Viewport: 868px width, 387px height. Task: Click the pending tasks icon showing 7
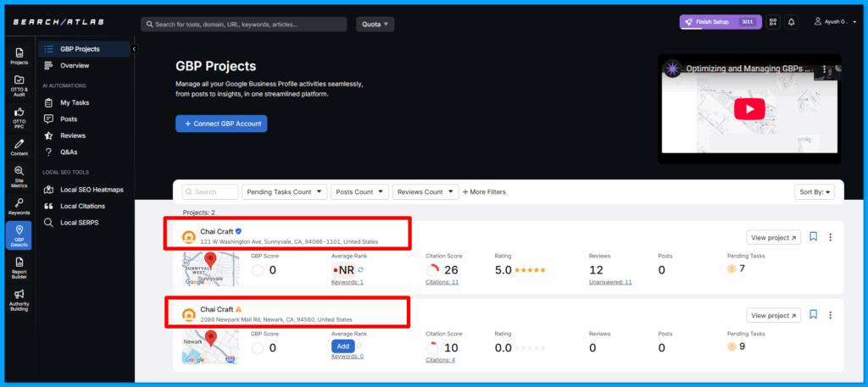tap(732, 268)
